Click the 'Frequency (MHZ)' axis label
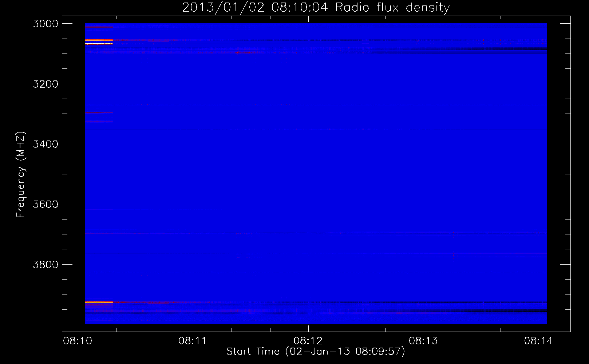The image size is (589, 364). point(21,175)
